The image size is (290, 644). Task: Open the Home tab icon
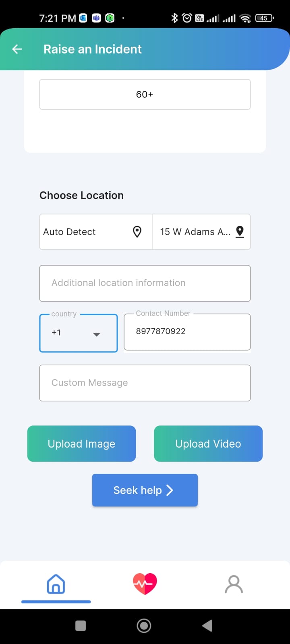click(x=56, y=584)
